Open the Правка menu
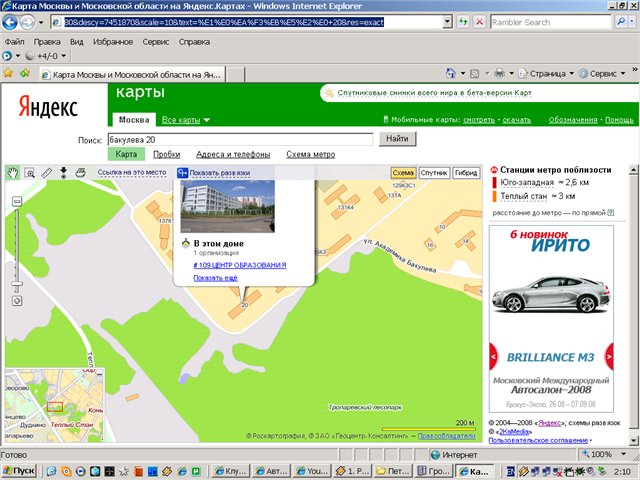The width and height of the screenshot is (640, 480). (47, 42)
